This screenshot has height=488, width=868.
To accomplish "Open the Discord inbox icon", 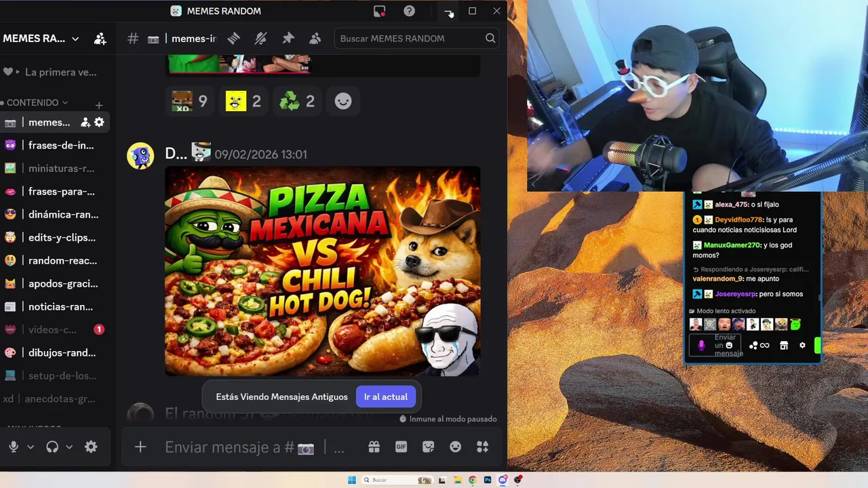I will 379,11.
